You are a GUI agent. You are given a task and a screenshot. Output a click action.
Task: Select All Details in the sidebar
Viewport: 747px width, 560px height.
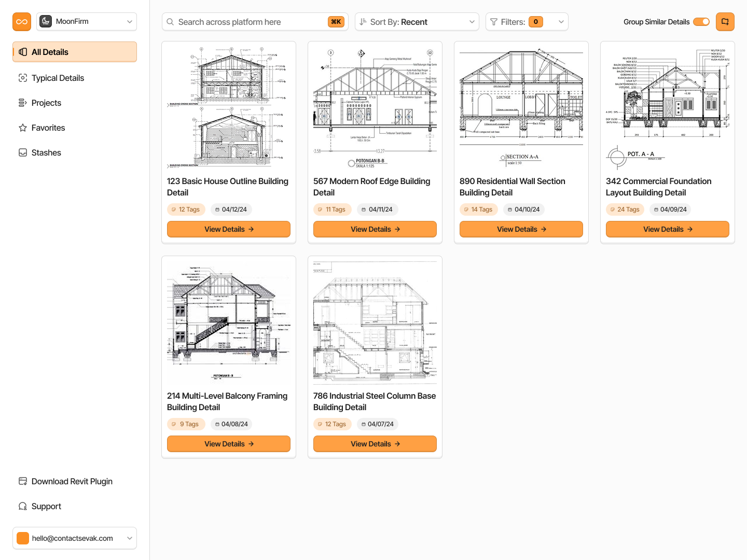click(75, 52)
